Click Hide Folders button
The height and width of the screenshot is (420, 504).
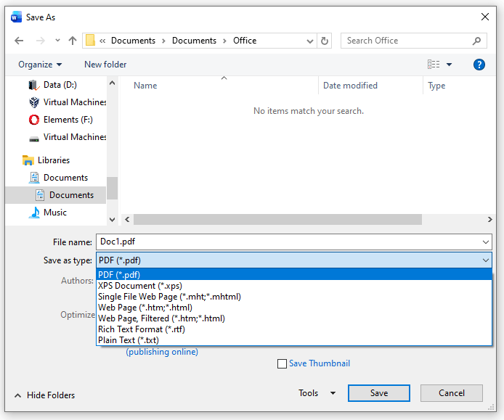(x=44, y=395)
